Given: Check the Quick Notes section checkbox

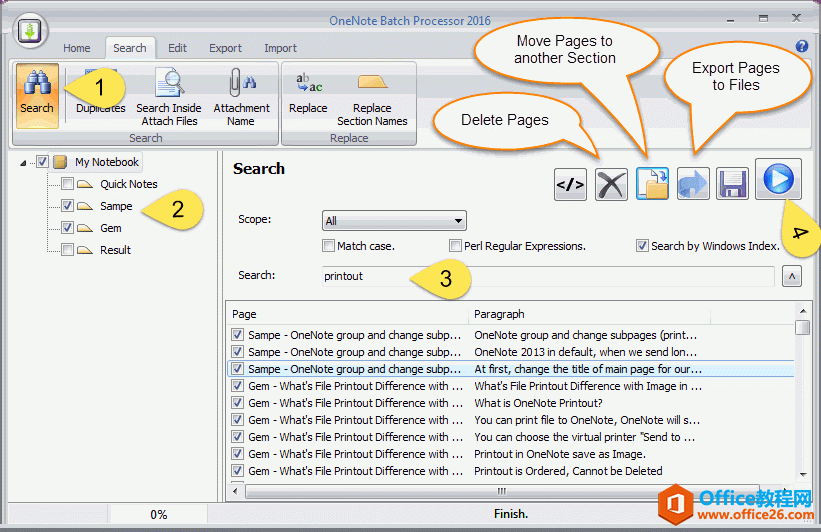Looking at the screenshot, I should click(67, 184).
